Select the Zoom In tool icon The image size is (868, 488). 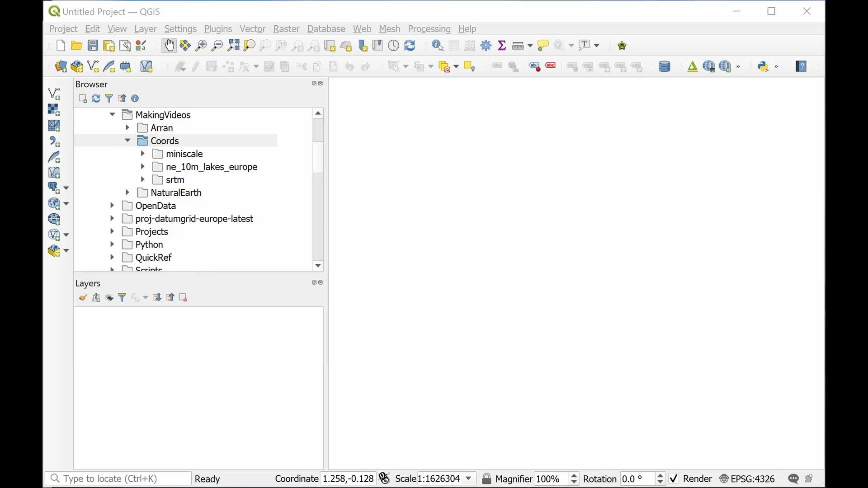coord(201,45)
